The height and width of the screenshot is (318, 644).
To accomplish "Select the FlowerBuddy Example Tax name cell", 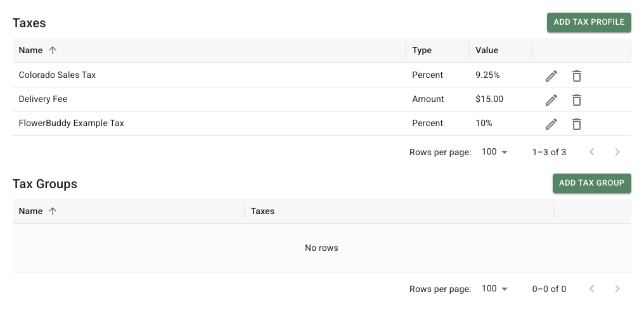I will (x=209, y=123).
